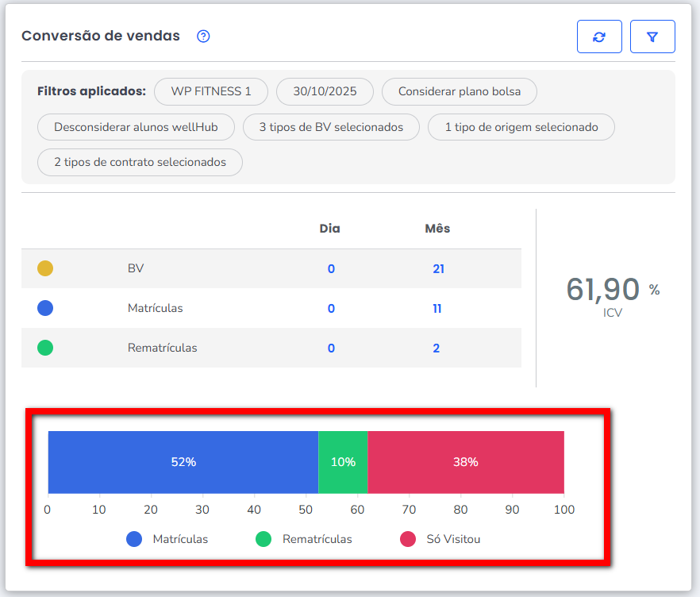Click the Considerar plano bolsa chip

(460, 91)
